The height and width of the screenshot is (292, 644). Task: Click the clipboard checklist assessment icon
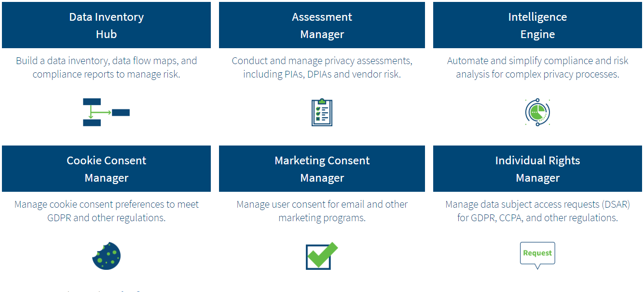[x=322, y=112]
